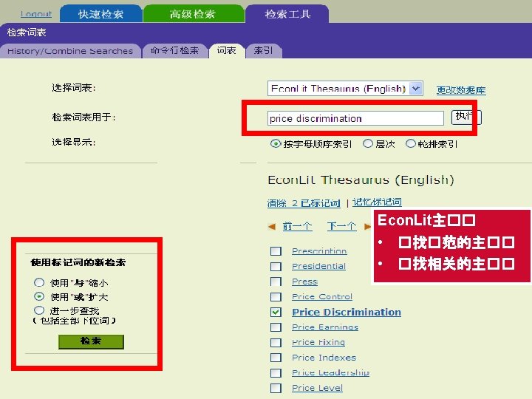The height and width of the screenshot is (399, 532).
Task: Open the Presidential term link
Action: (x=318, y=266)
